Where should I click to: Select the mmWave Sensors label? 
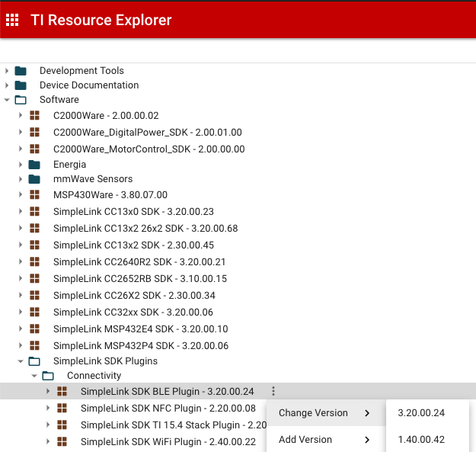coord(93,178)
